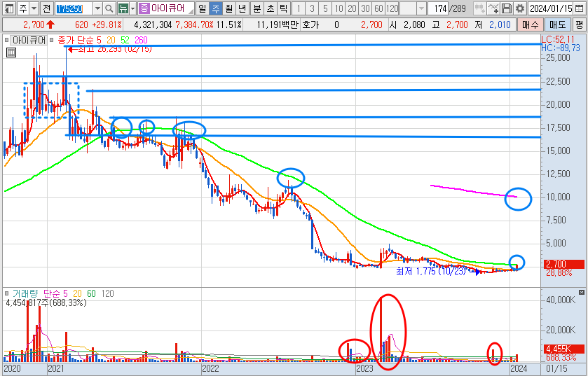Click the 전 button
The height and width of the screenshot is (376, 588).
pos(46,8)
